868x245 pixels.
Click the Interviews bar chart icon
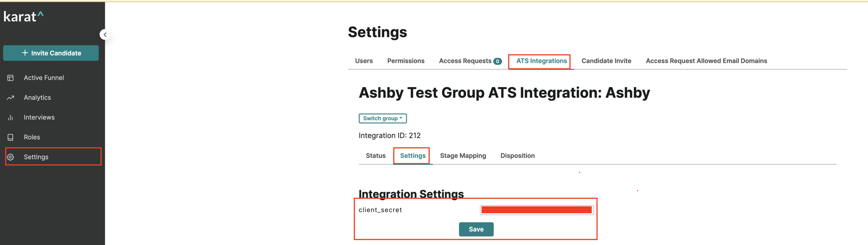[11, 117]
